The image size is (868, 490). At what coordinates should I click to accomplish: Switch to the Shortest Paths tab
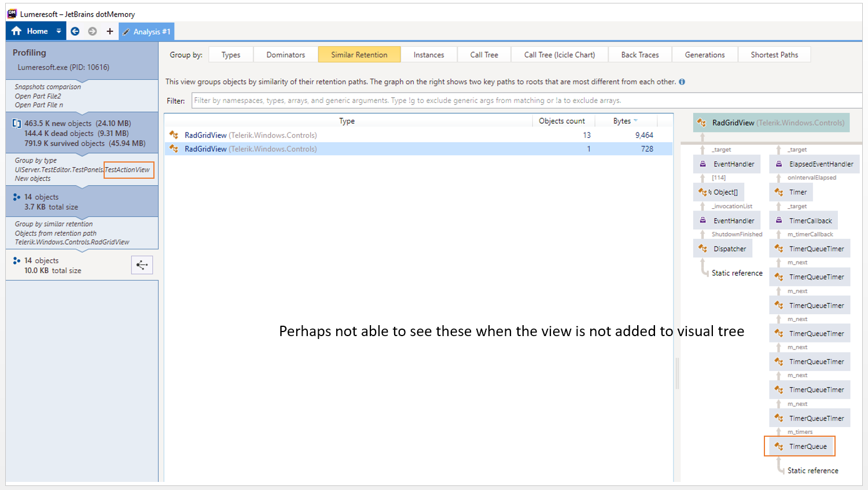point(774,54)
